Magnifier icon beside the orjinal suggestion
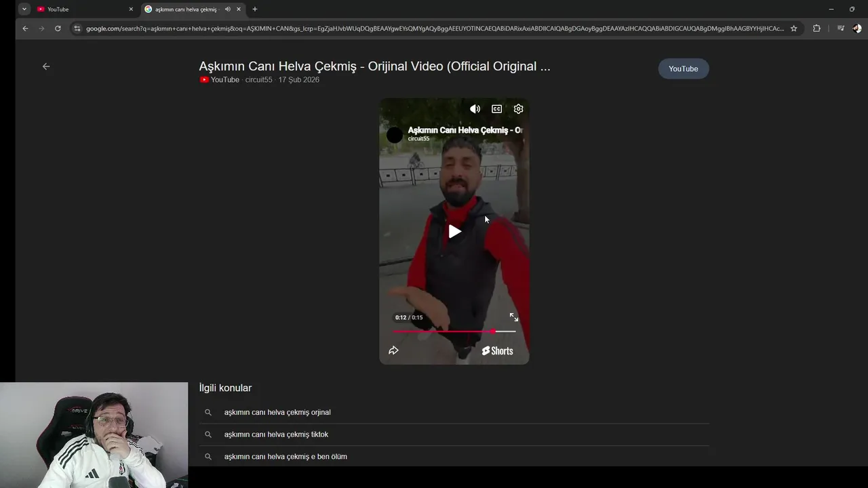The width and height of the screenshot is (868, 488). click(x=208, y=412)
